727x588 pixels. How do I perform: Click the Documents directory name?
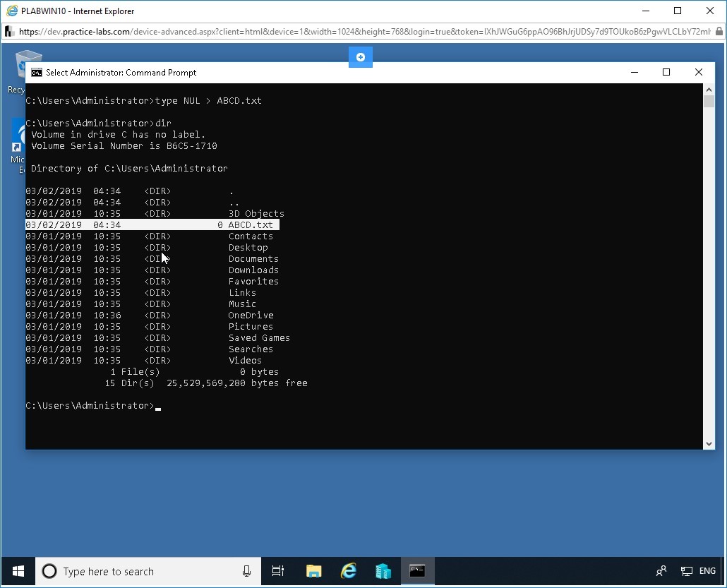(253, 259)
